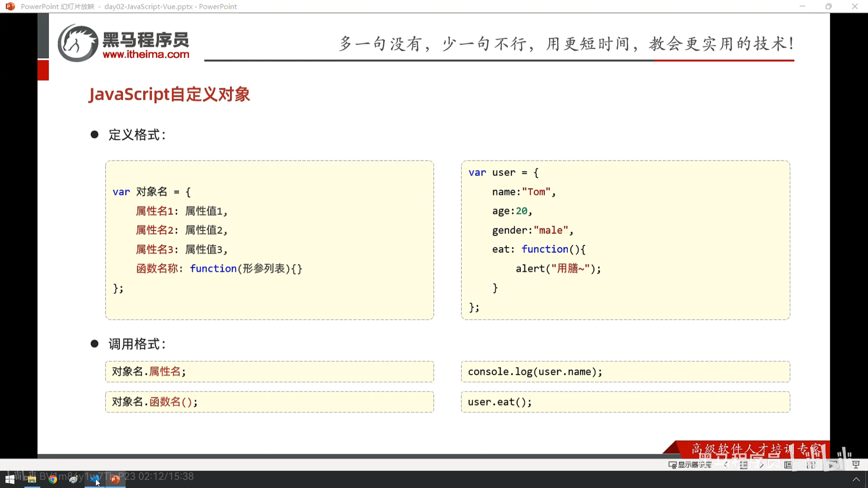This screenshot has width=868, height=488.
Task: Open the see-all-slides grid icon
Action: (743, 465)
